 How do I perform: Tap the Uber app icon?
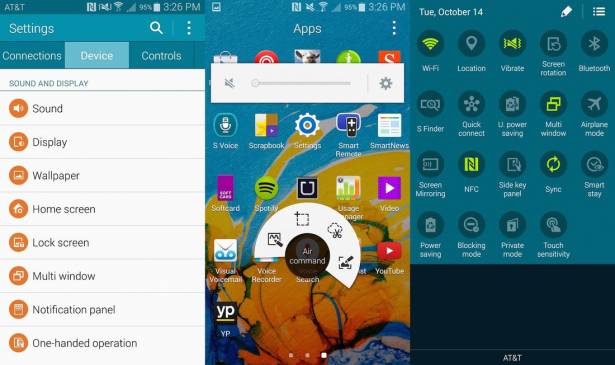click(307, 188)
